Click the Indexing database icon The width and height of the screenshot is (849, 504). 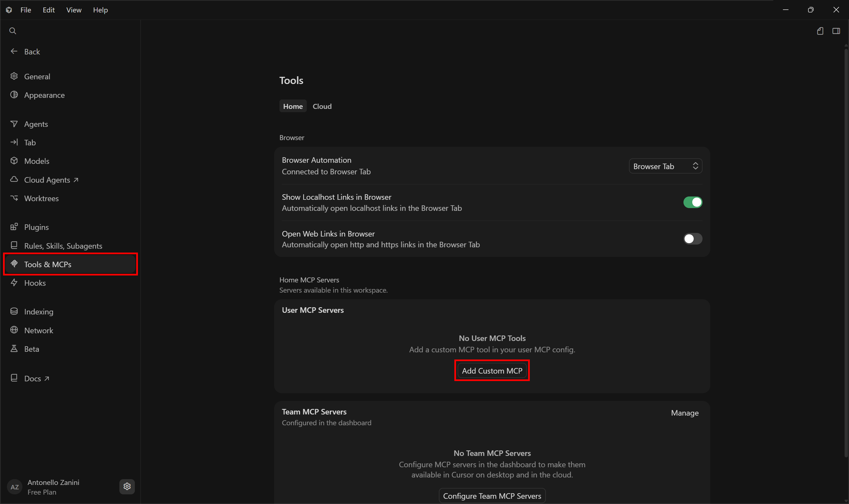pos(14,311)
